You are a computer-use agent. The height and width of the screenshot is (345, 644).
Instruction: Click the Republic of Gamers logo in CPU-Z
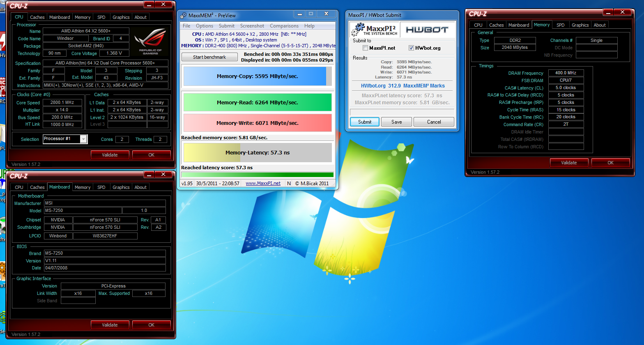[150, 41]
